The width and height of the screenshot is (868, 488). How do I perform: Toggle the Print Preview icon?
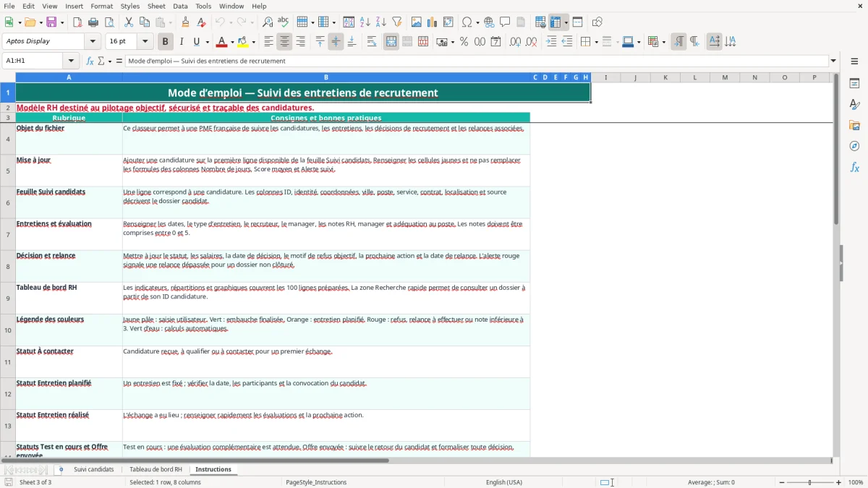tap(109, 22)
